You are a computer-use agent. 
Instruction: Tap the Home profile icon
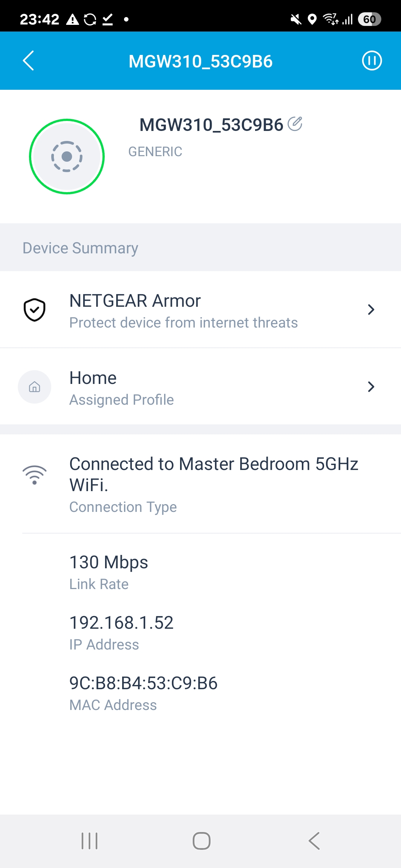point(35,387)
